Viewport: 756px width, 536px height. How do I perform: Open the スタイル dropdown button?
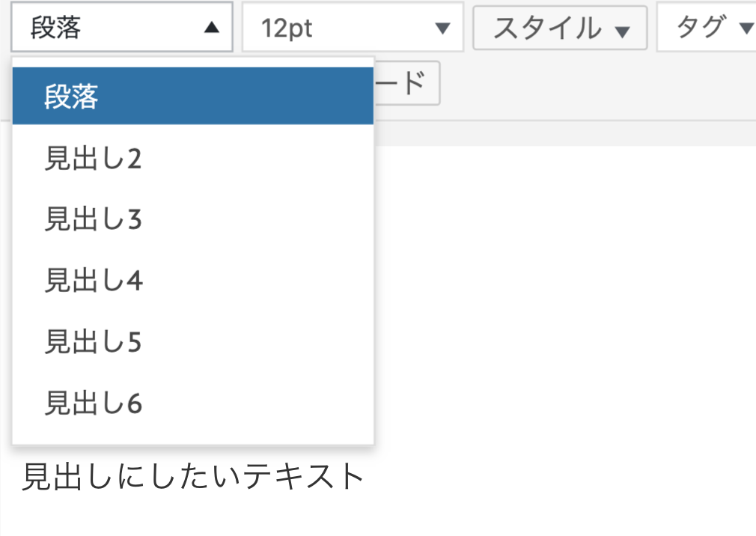coord(560,28)
